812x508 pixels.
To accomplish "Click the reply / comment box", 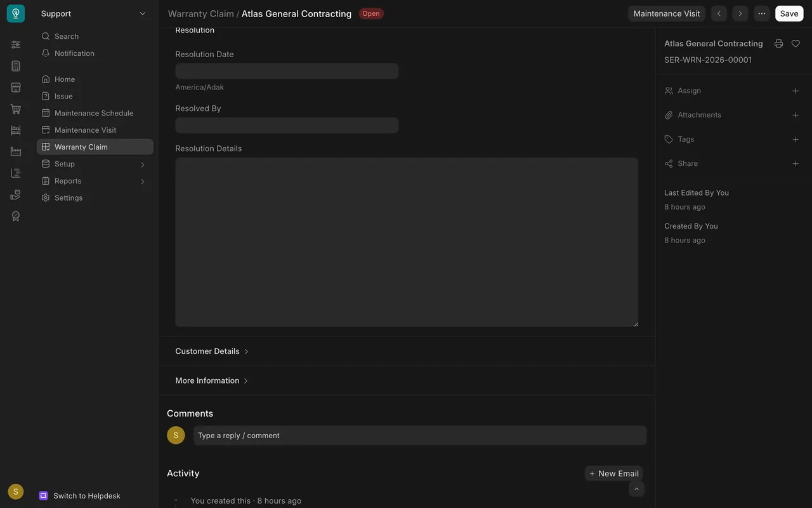I will click(420, 436).
